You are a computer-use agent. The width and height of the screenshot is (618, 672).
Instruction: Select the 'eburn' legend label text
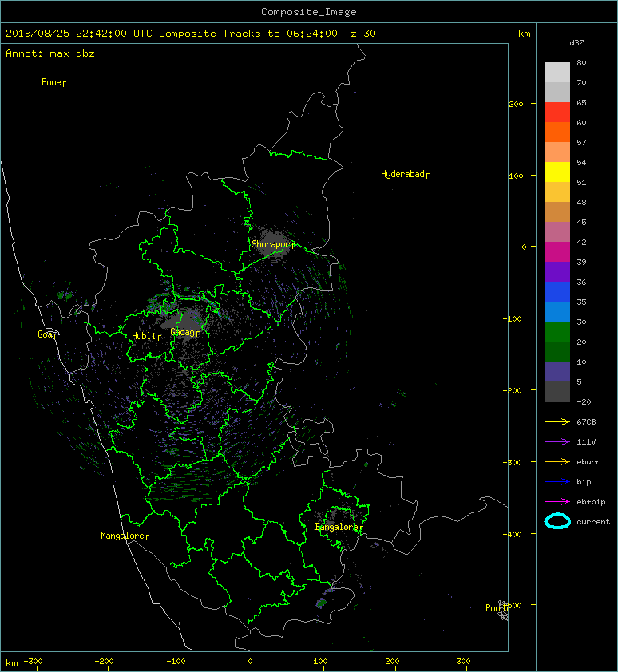(588, 461)
